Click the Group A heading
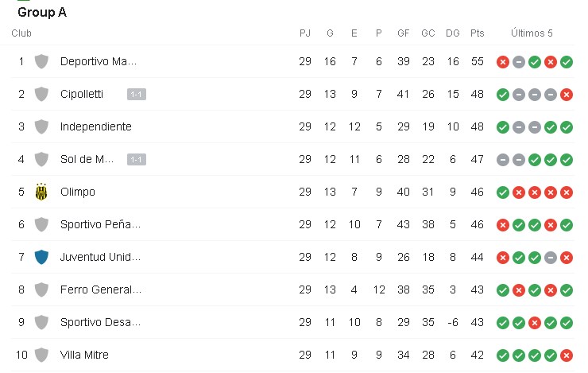 pyautogui.click(x=42, y=12)
